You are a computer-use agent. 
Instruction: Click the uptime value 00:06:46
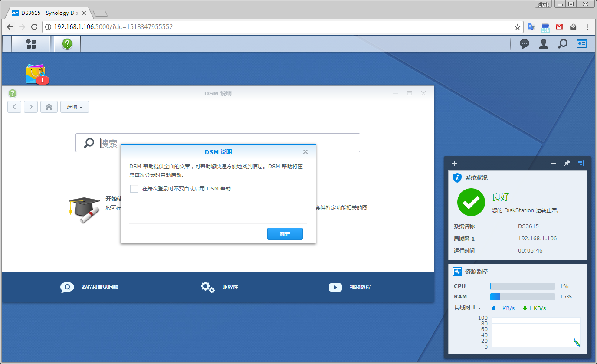(530, 251)
